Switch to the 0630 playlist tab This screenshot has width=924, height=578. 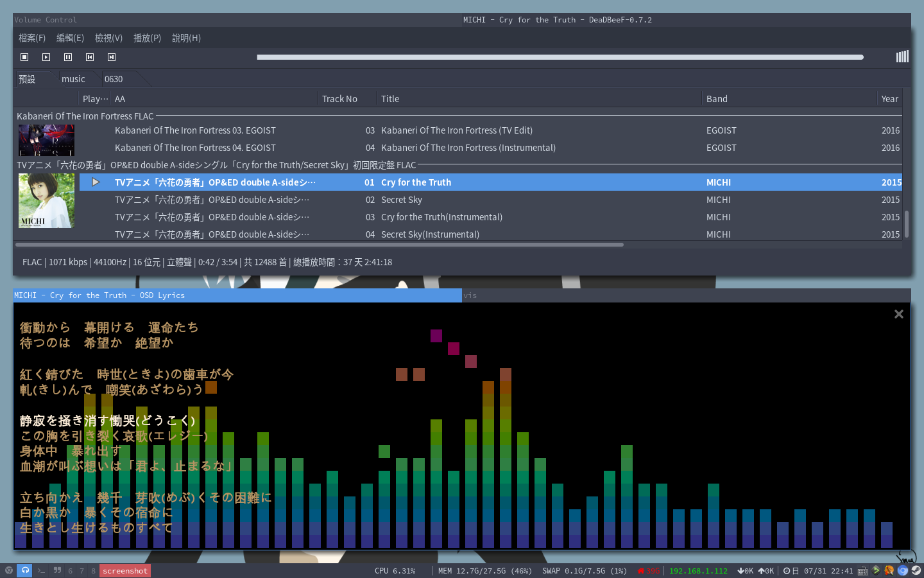[x=114, y=79]
